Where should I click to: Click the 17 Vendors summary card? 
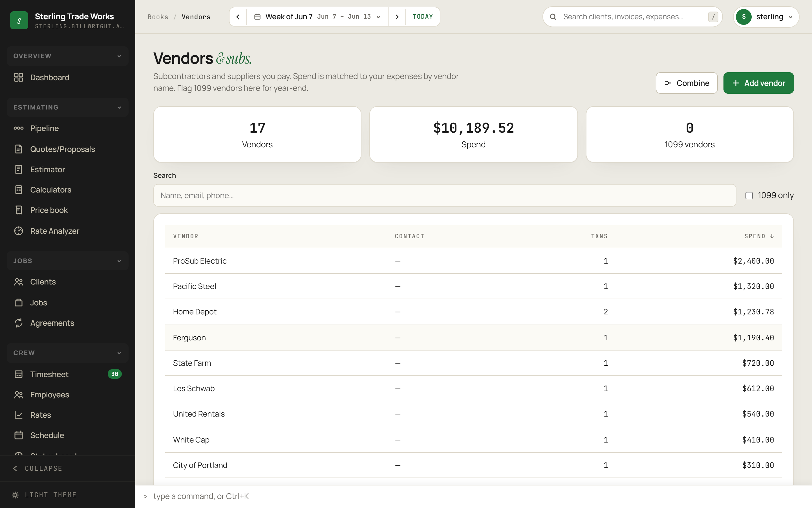point(257,134)
